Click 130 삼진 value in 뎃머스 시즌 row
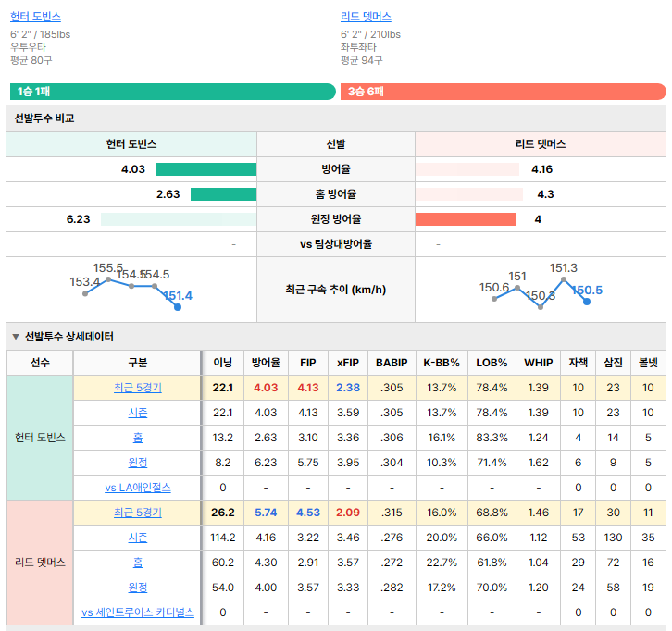 pyautogui.click(x=614, y=538)
